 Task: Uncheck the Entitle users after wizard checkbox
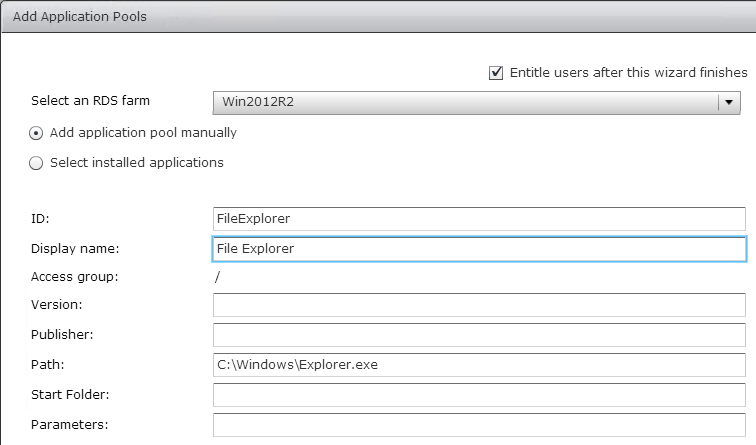point(496,73)
